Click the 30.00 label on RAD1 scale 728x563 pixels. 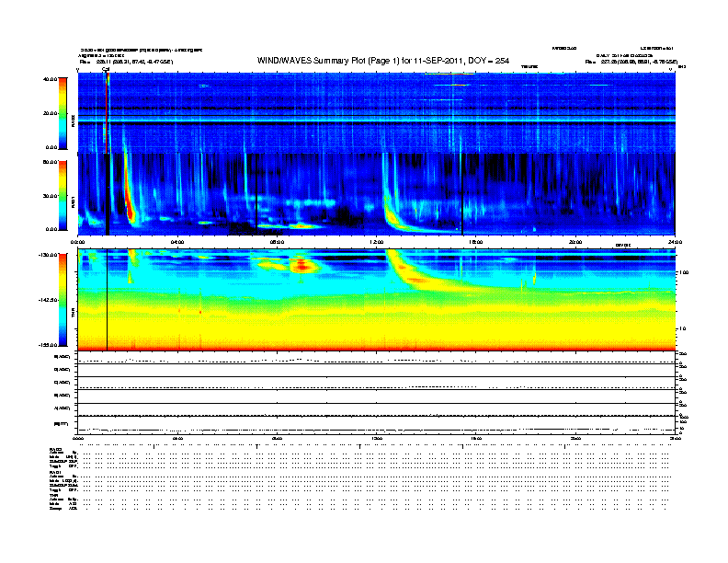tap(51, 196)
